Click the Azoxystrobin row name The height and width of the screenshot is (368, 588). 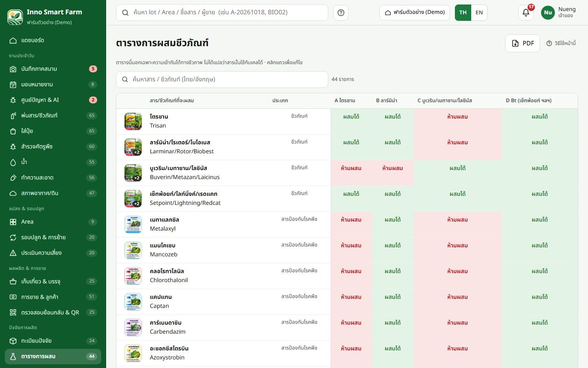[x=167, y=357]
